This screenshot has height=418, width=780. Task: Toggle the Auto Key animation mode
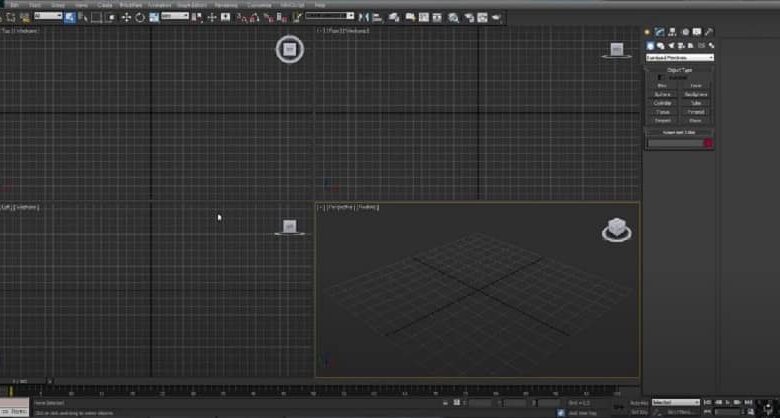[639, 403]
